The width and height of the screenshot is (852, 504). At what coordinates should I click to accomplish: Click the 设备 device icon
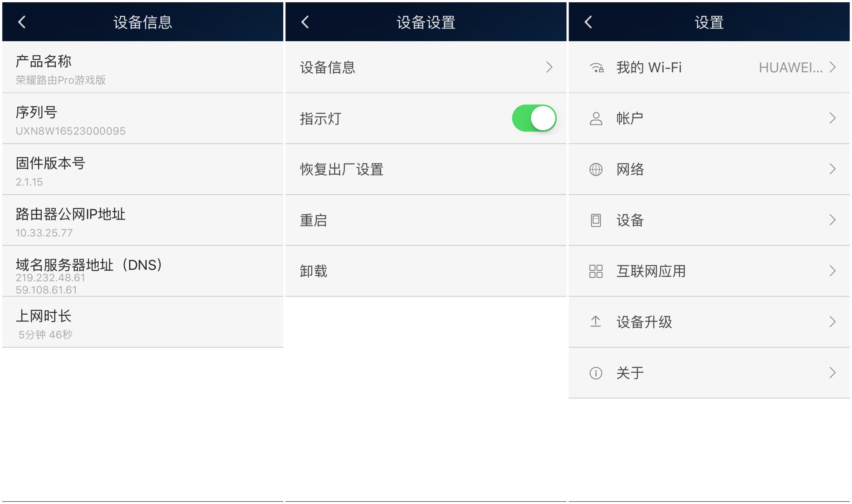pos(596,220)
